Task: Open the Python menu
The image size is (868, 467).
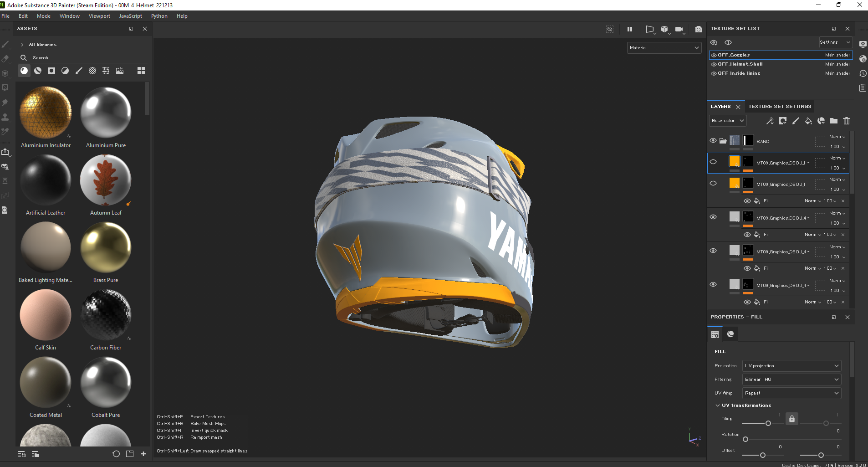Action: (x=159, y=16)
